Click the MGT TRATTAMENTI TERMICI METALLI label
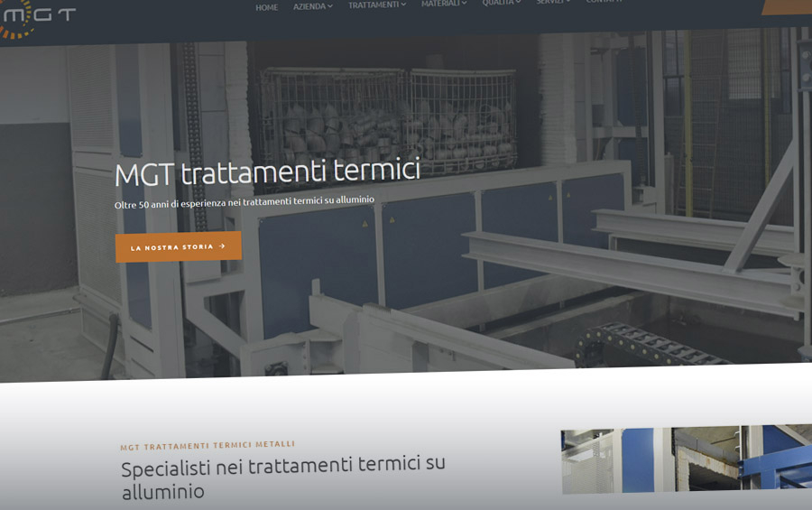Viewport: 812px width, 510px height. tap(208, 445)
